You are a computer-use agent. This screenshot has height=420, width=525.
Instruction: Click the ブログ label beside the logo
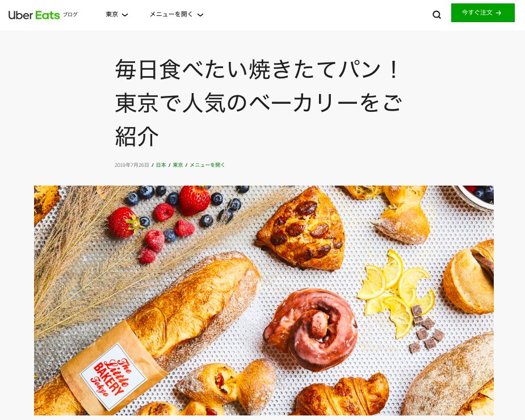(70, 14)
